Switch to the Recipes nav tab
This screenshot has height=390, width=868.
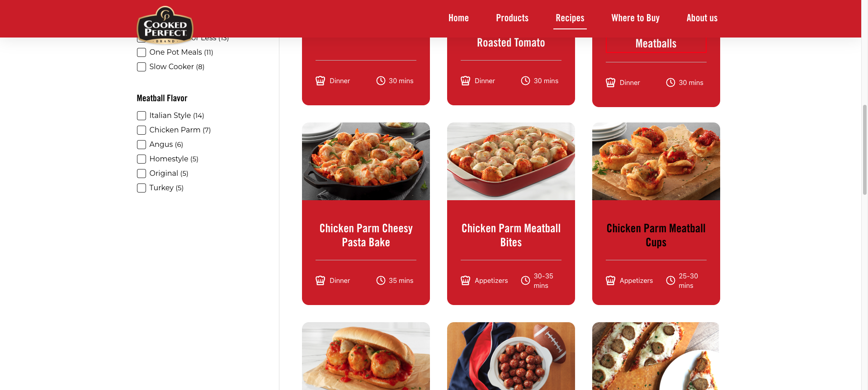click(570, 18)
